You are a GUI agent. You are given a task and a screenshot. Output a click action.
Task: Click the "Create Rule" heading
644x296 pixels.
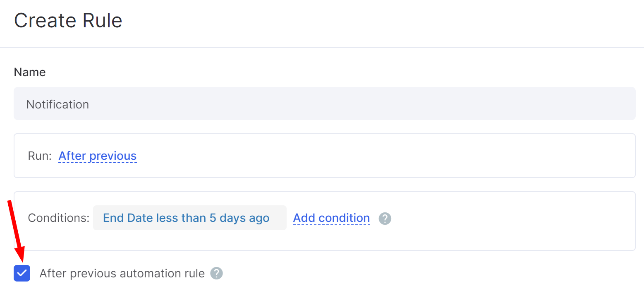68,21
